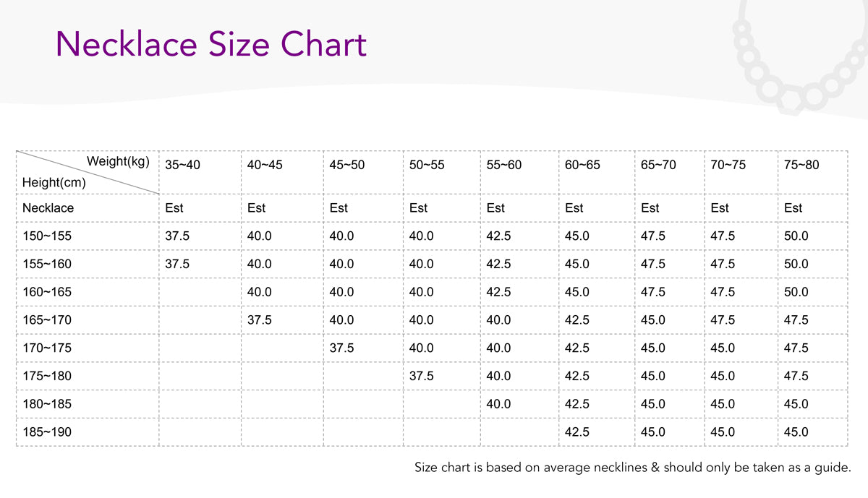
Task: Select the 165~170 height row label
Action: tap(47, 320)
